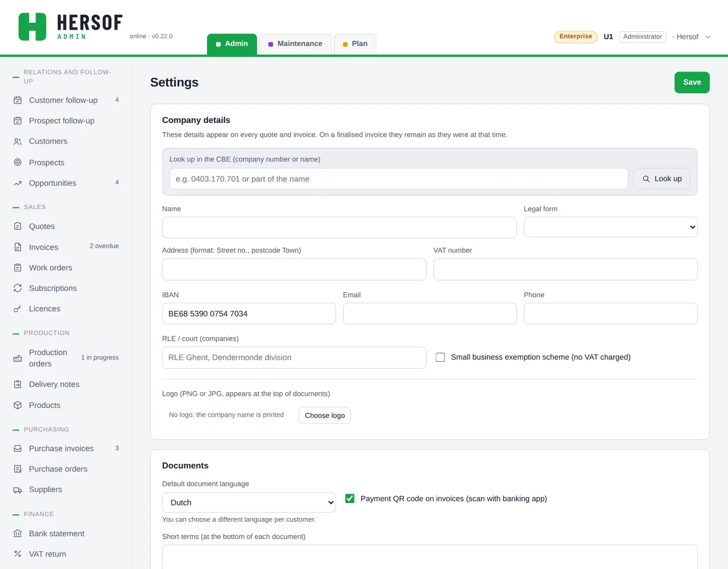
Task: Click the "1 in progress" production badge
Action: (100, 358)
